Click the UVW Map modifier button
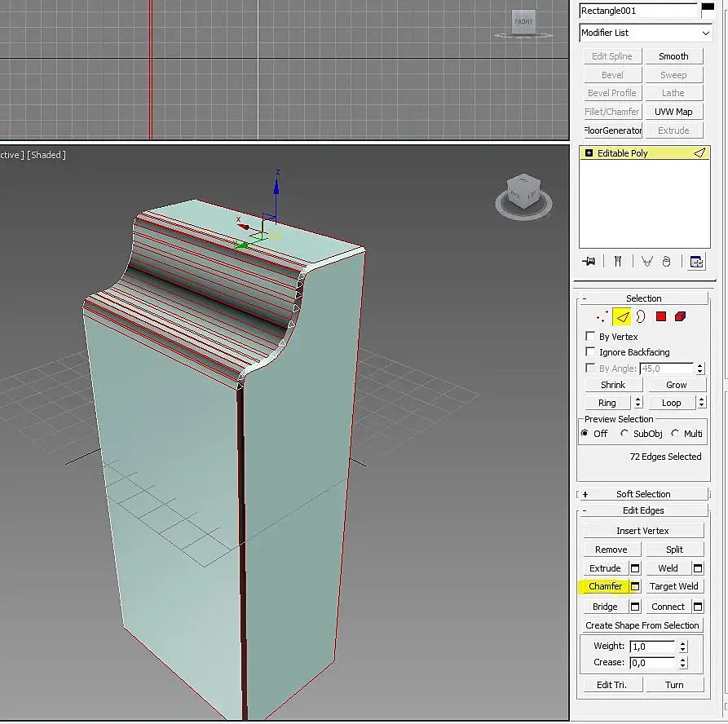This screenshot has height=724, width=728. 673,112
